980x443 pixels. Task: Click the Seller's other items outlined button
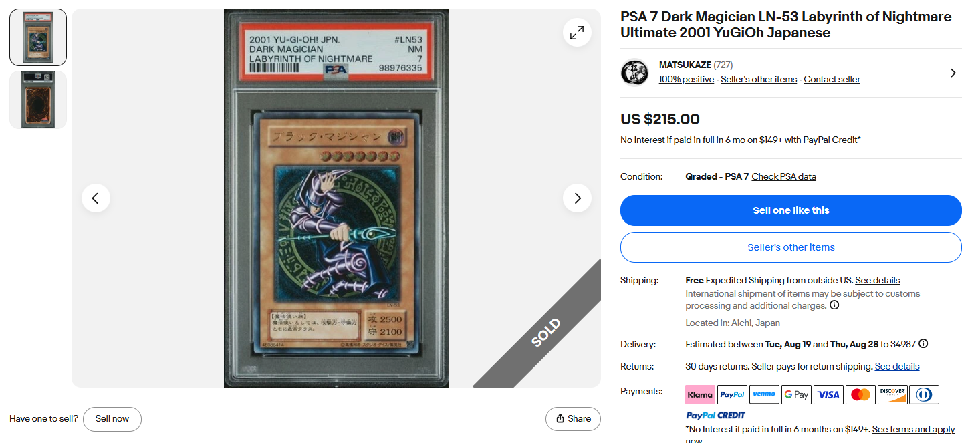(791, 247)
